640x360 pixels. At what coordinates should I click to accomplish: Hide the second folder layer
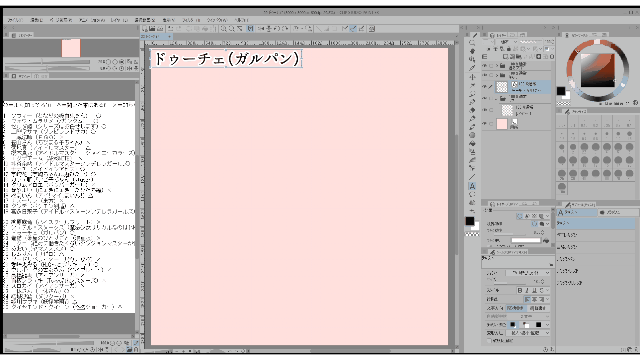pyautogui.click(x=484, y=75)
